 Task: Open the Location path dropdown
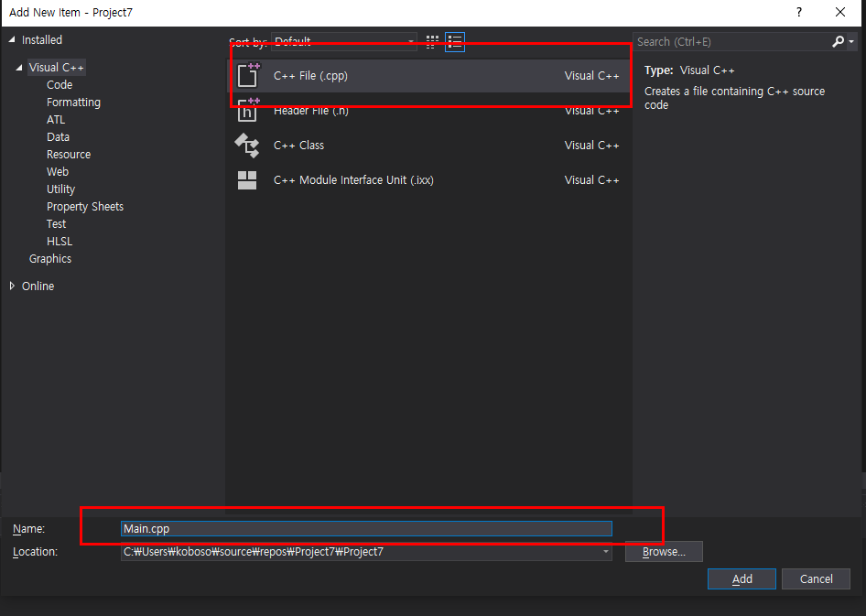pyautogui.click(x=604, y=551)
